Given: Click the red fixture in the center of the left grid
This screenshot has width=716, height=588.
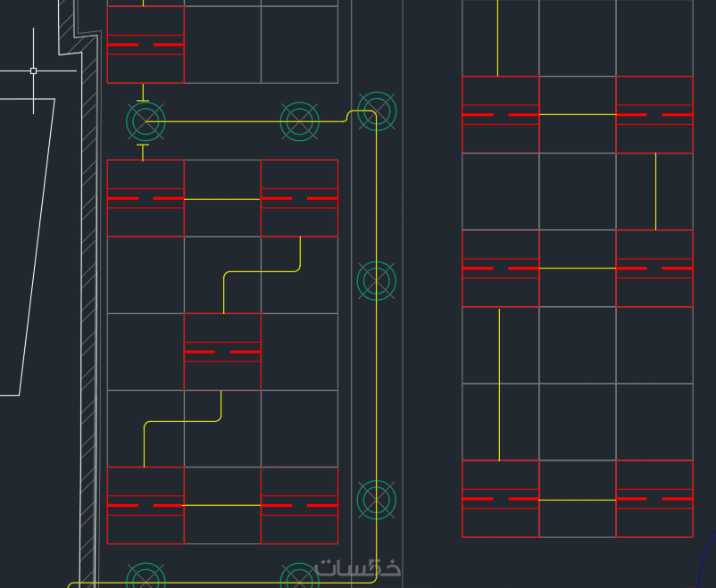Looking at the screenshot, I should [x=222, y=352].
